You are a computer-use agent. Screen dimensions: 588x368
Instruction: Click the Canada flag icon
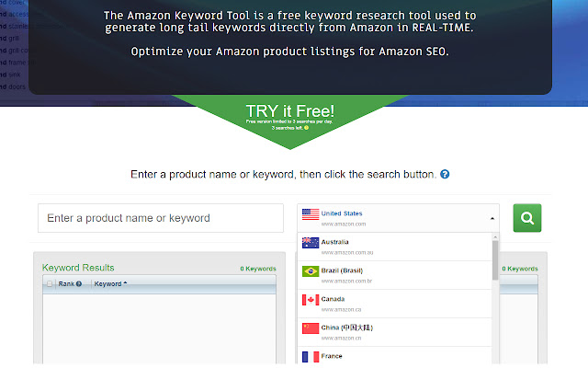click(x=311, y=301)
